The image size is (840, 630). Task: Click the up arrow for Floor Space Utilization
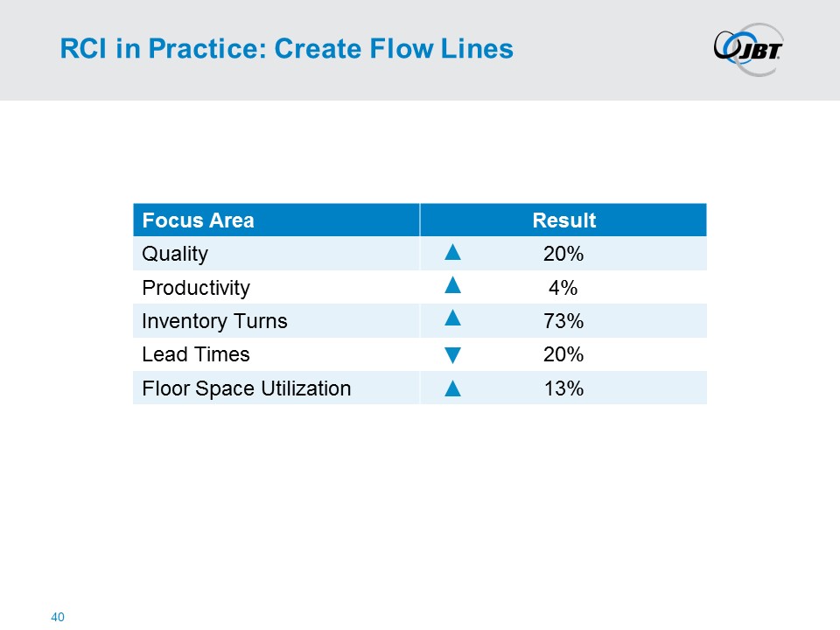[x=452, y=388]
